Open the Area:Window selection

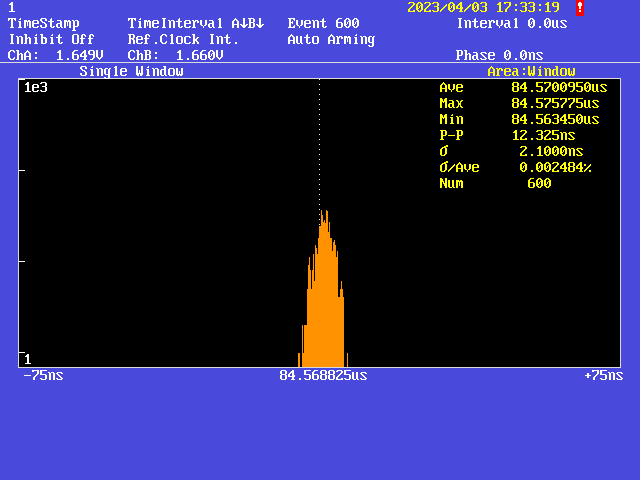click(531, 71)
